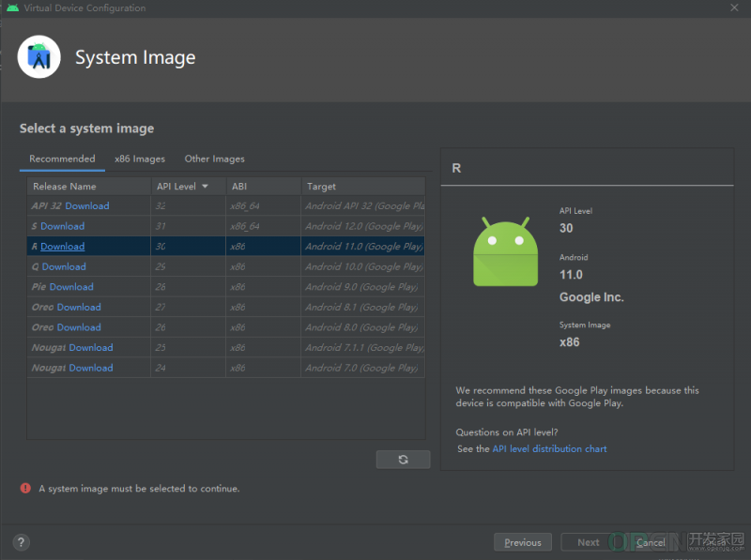The width and height of the screenshot is (751, 560).
Task: Select the Android 8.1 (Google Play) target cell
Action: (x=363, y=307)
